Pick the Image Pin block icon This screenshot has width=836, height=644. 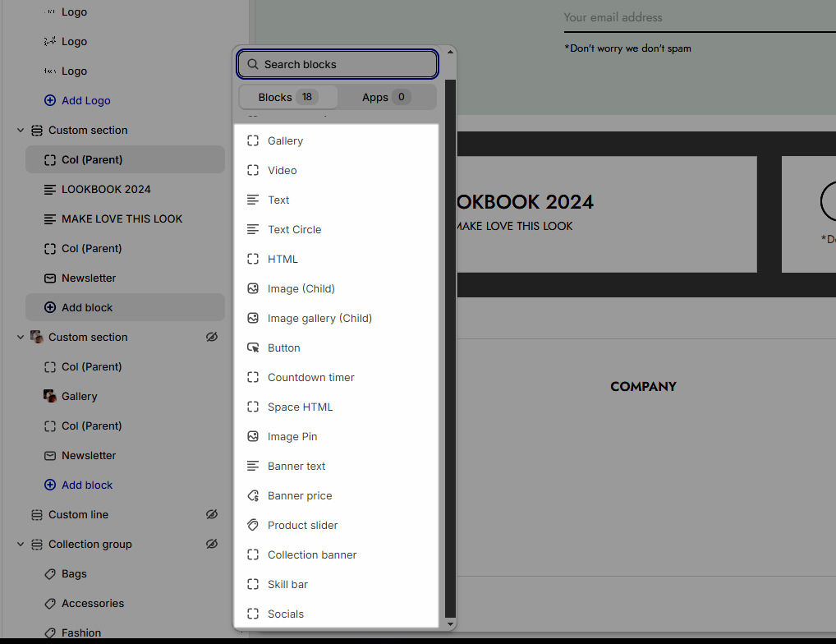pyautogui.click(x=253, y=437)
